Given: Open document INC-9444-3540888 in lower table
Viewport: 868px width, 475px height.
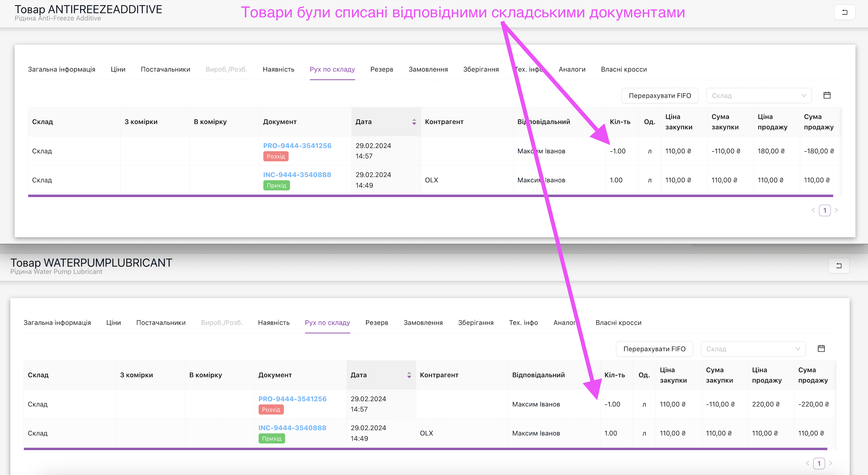Looking at the screenshot, I should point(292,428).
